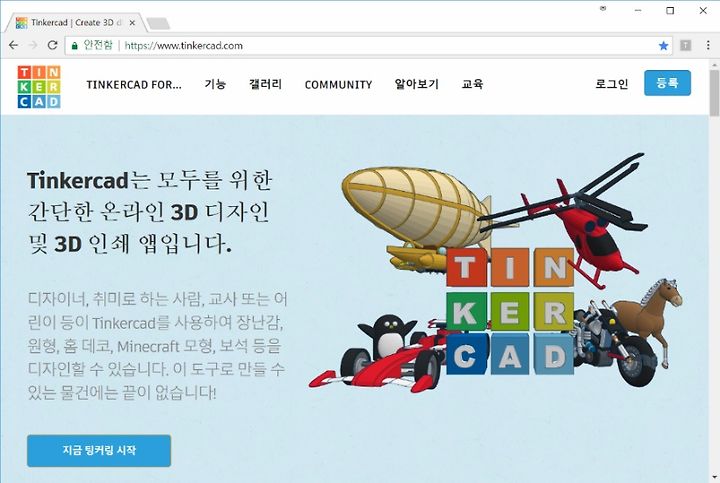
Task: Click the 로그인 link
Action: click(x=612, y=84)
